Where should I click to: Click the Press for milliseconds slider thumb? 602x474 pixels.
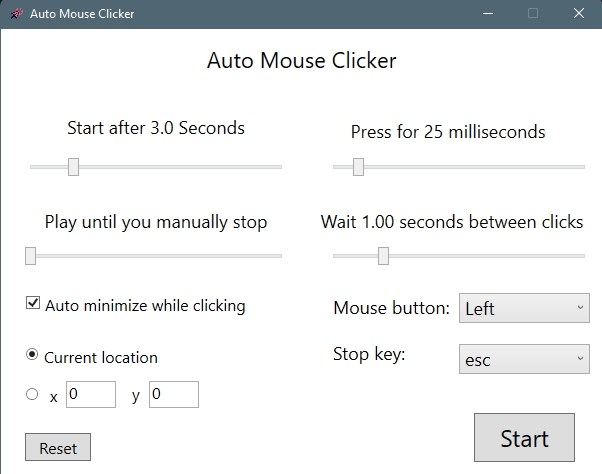[358, 167]
